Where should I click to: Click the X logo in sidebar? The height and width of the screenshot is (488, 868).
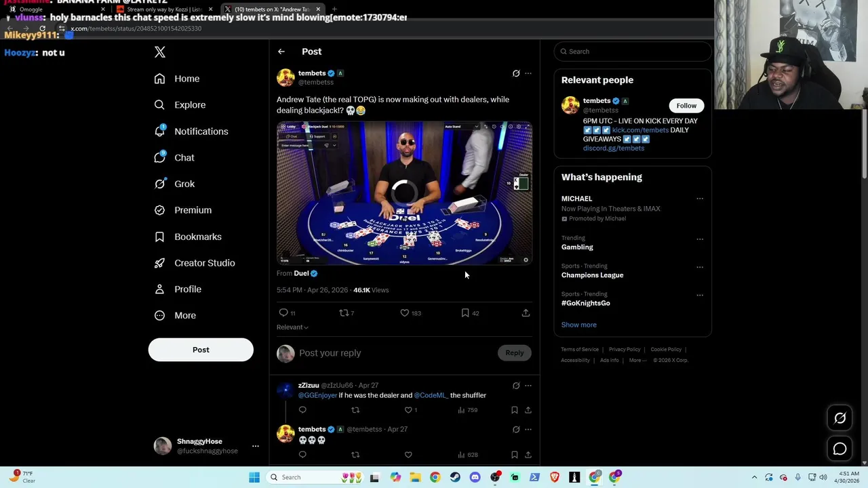pos(159,52)
